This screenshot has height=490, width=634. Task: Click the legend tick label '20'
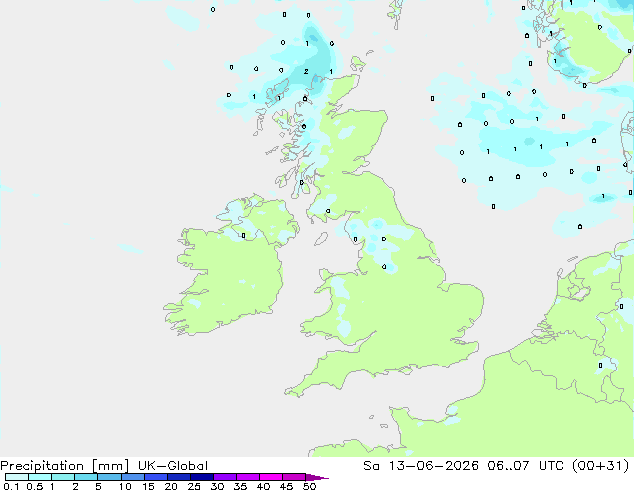(x=171, y=486)
